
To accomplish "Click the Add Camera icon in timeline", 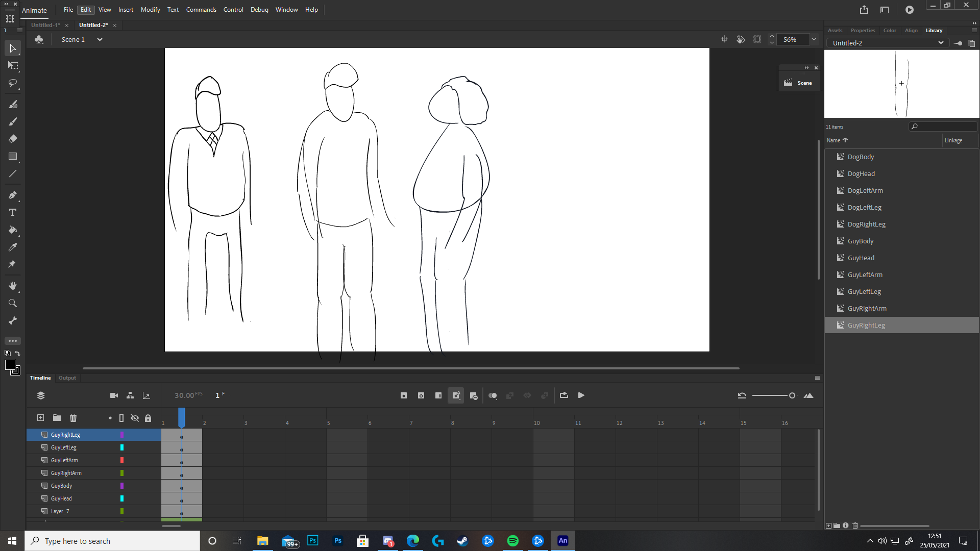I will click(114, 395).
